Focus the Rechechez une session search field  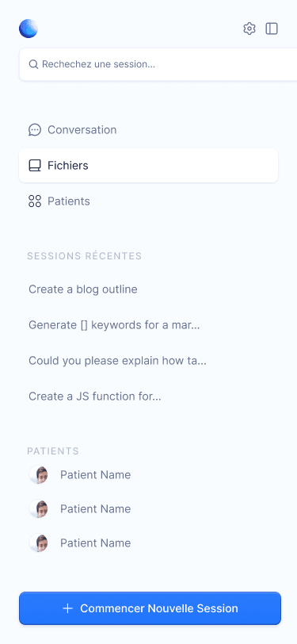click(158, 64)
